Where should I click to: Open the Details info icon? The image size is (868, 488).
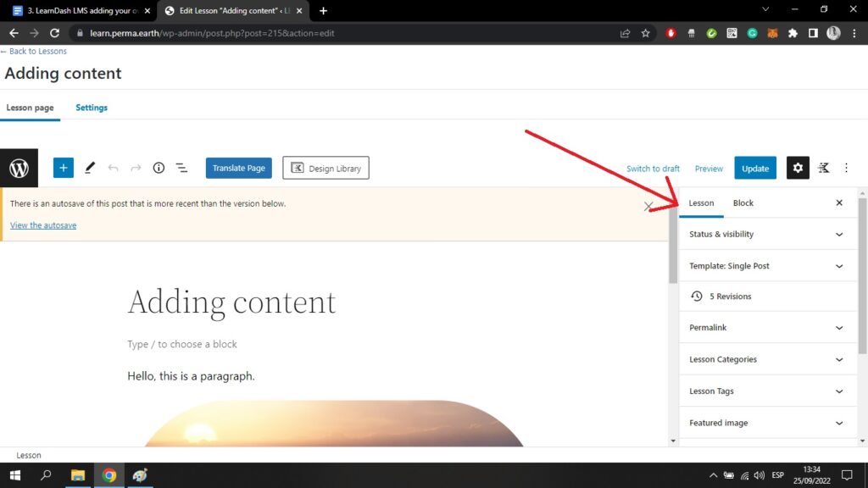coord(159,168)
